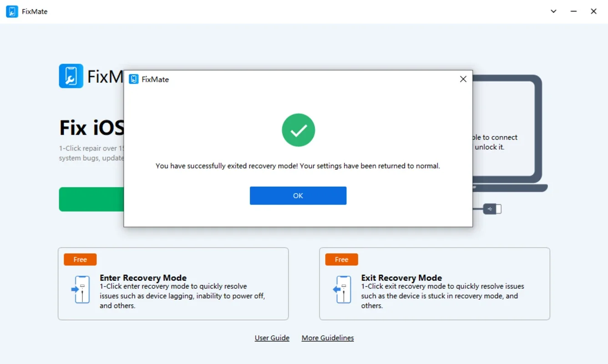Click the Enter Recovery Mode phone icon
The image size is (608, 364).
(x=81, y=289)
